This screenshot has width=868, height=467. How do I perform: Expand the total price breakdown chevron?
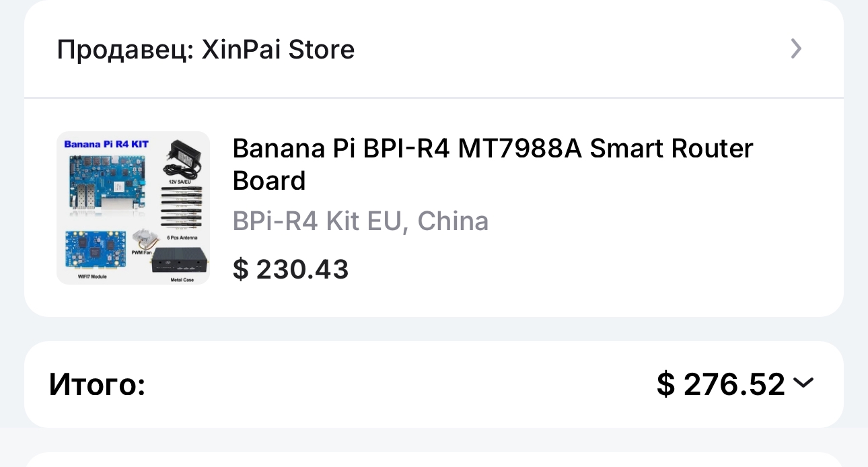[x=803, y=383]
